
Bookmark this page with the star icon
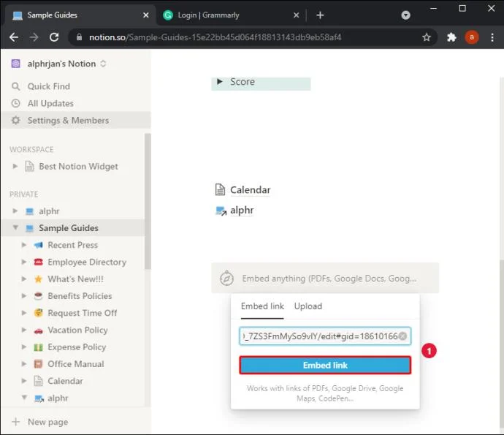(x=427, y=37)
